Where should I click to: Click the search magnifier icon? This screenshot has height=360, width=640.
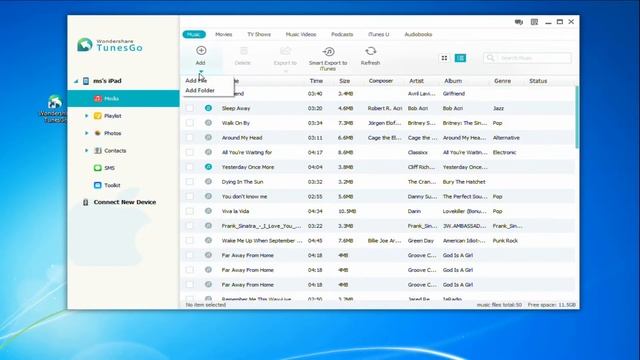coord(491,58)
